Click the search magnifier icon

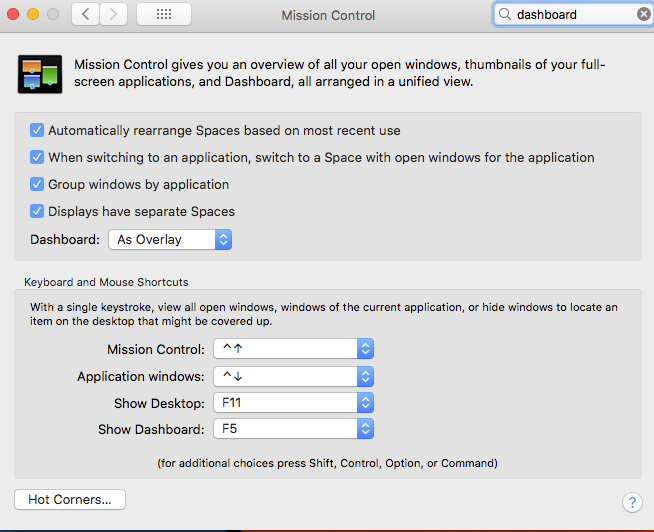tap(505, 15)
